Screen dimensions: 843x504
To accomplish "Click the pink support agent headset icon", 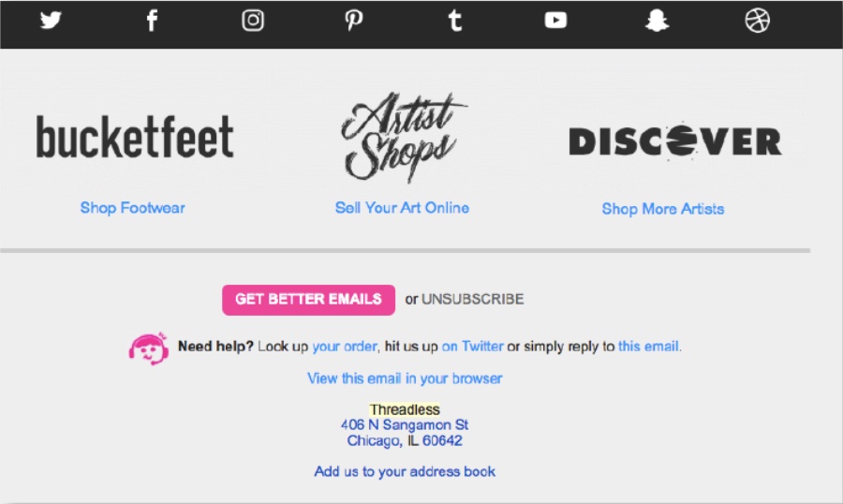I will (147, 348).
